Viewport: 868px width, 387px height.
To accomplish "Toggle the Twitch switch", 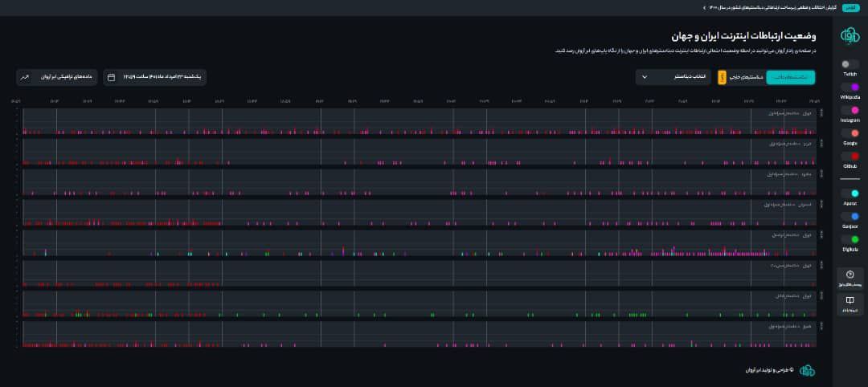I will 850,64.
